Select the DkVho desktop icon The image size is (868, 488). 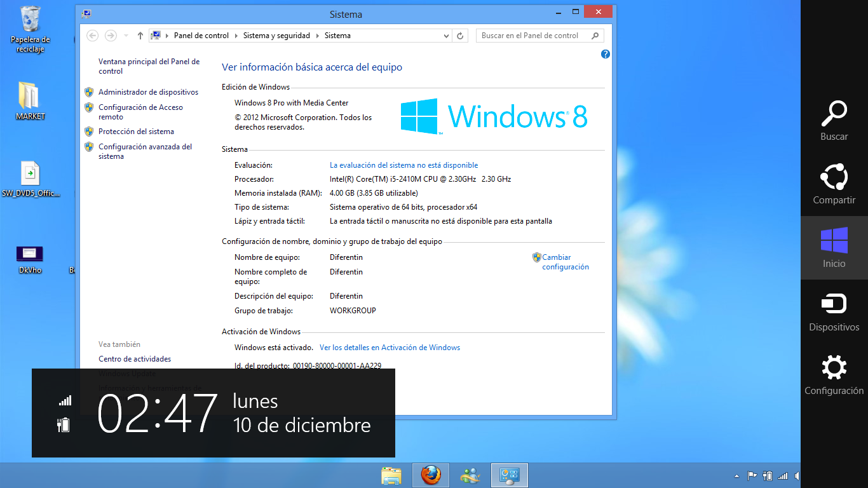[x=30, y=260]
